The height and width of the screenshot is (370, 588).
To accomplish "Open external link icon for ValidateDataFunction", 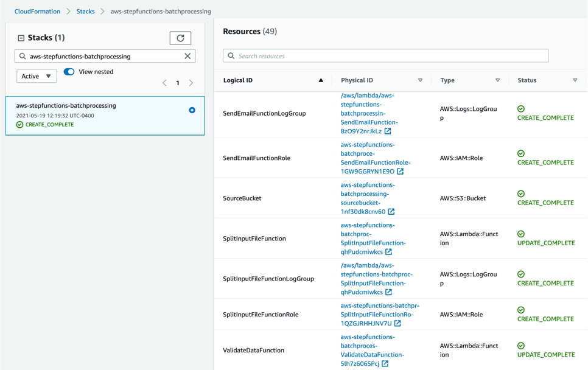I will [x=385, y=363].
